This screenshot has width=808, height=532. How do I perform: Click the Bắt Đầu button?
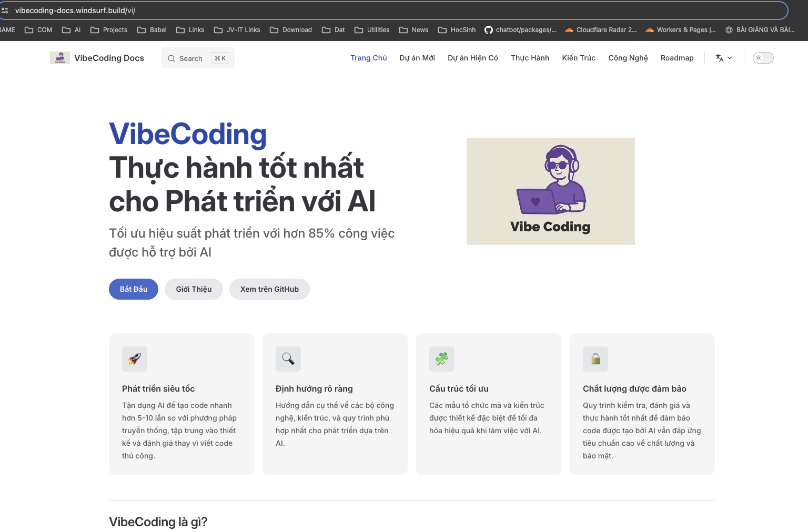pos(133,289)
